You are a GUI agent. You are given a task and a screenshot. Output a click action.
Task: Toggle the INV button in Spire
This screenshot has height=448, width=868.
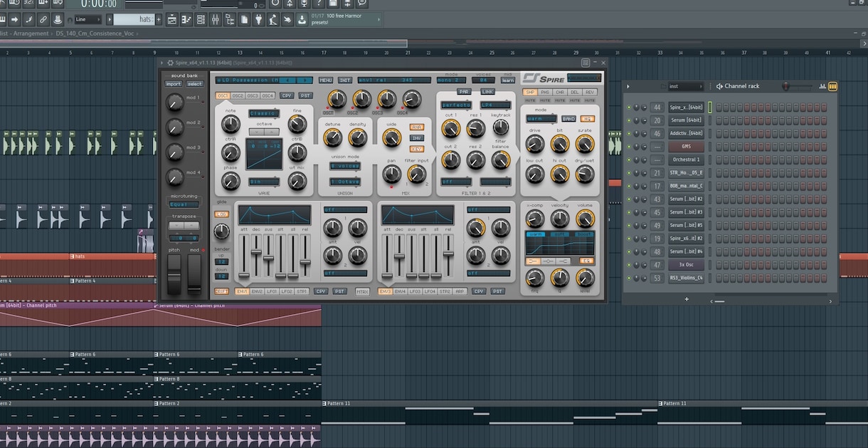click(x=417, y=137)
